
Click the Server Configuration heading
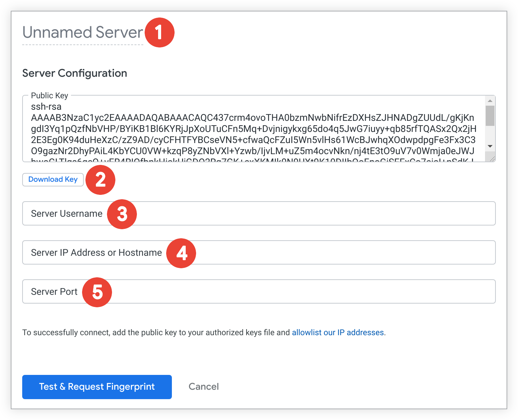(75, 73)
